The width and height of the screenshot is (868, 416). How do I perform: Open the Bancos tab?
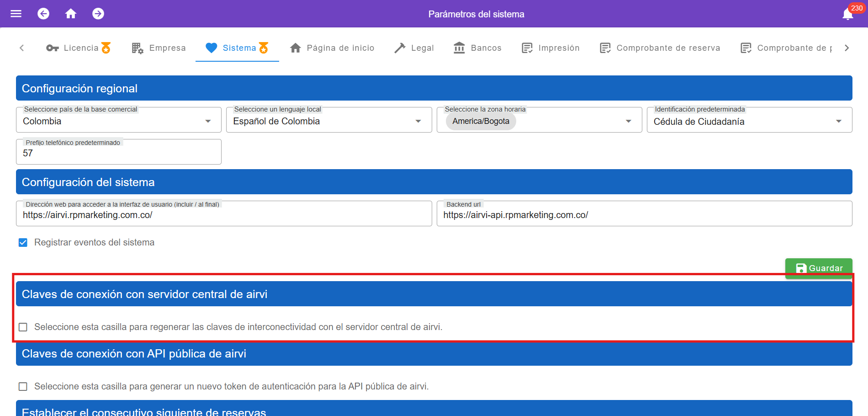(x=477, y=48)
